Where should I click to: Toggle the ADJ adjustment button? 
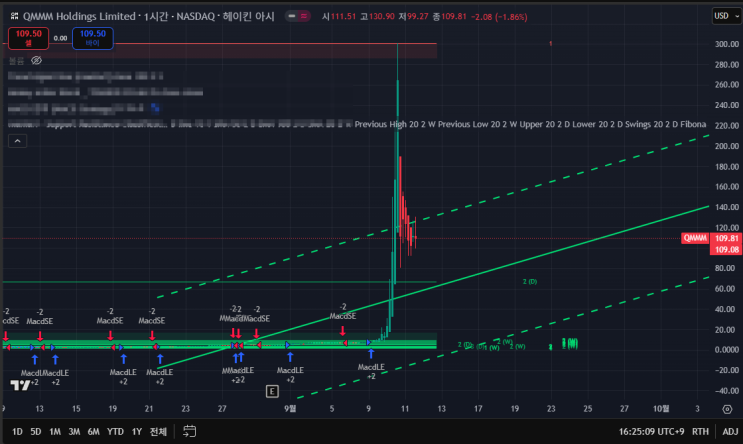pos(730,432)
